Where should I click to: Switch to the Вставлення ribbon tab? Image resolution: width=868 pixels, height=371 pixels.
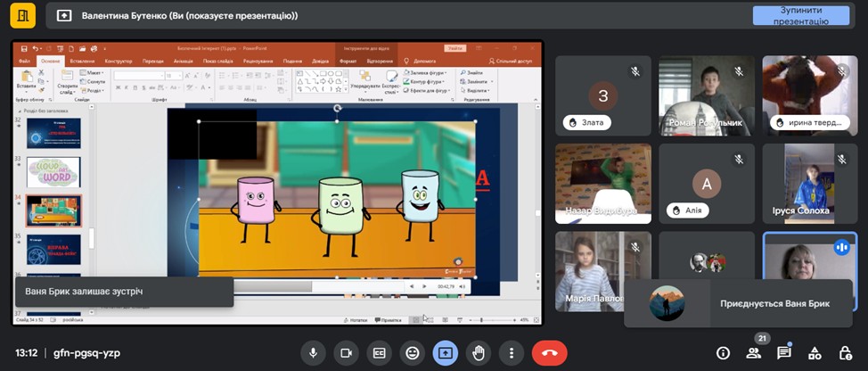click(83, 61)
